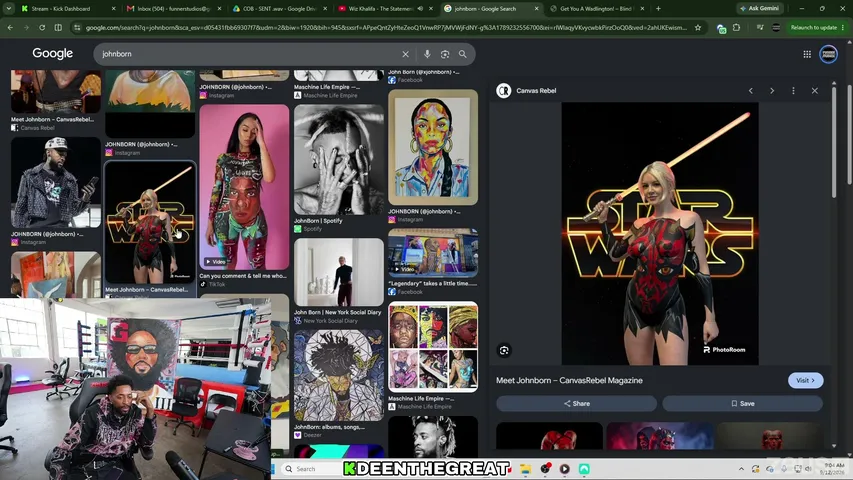Switch to the Wiz Khalifa YouTube tab
This screenshot has height=480, width=853.
click(375, 9)
